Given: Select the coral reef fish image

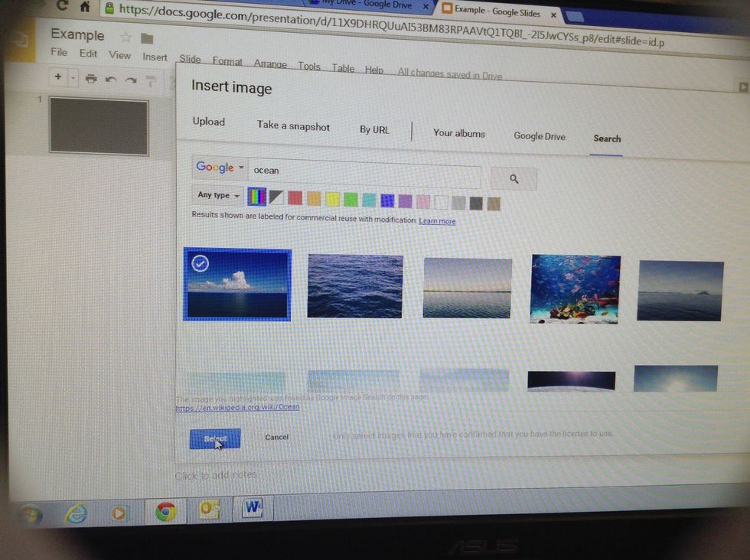Looking at the screenshot, I should (575, 289).
